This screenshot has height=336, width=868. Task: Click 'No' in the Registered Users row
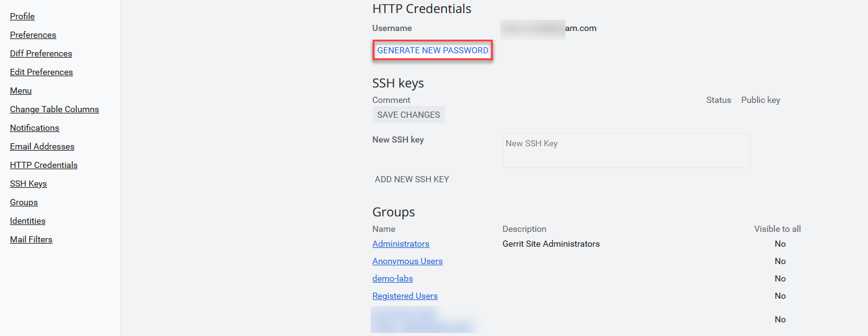pyautogui.click(x=780, y=296)
